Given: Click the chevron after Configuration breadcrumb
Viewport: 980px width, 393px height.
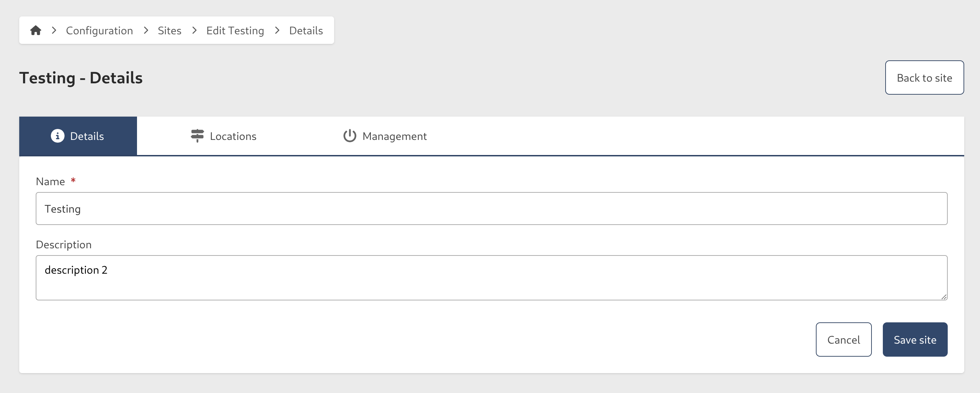Looking at the screenshot, I should click(146, 30).
